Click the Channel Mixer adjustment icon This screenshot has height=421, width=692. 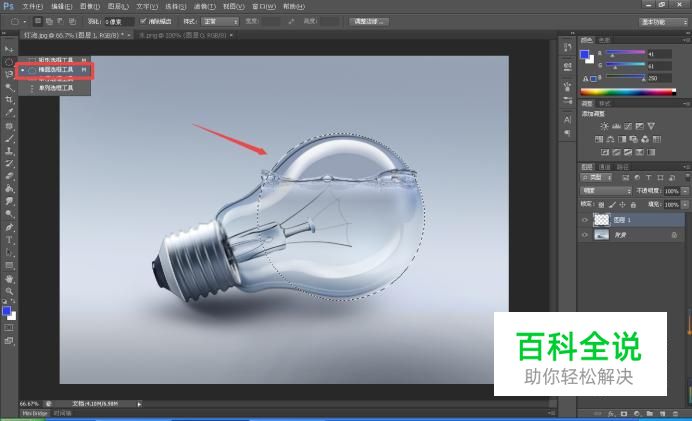tap(645, 139)
